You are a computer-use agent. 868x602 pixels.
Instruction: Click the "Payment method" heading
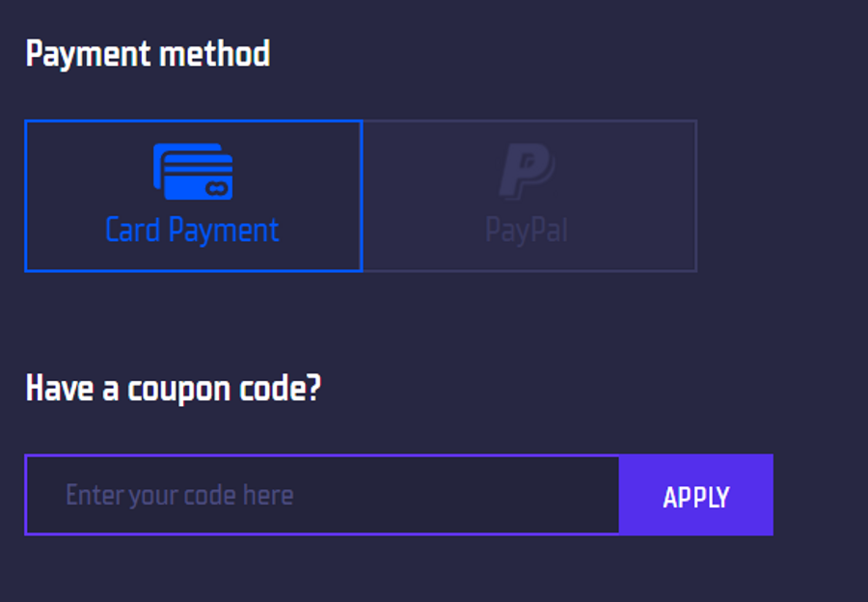click(148, 54)
